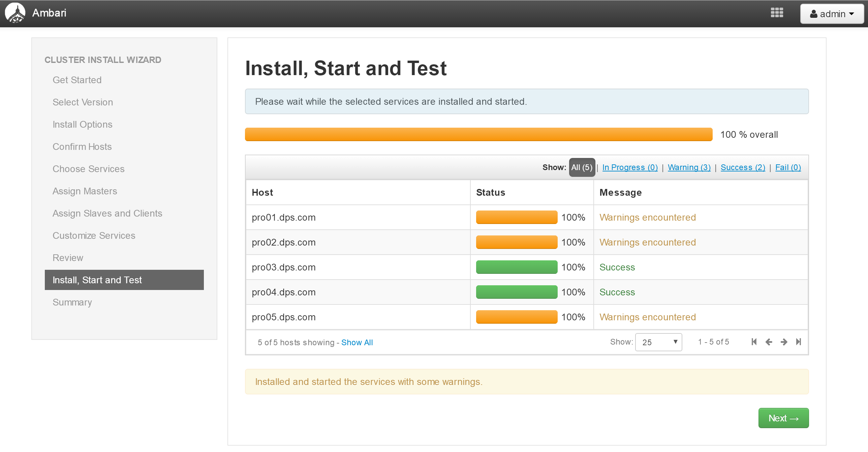868x452 pixels.
Task: Select Assign Masters wizard step
Action: tap(85, 191)
